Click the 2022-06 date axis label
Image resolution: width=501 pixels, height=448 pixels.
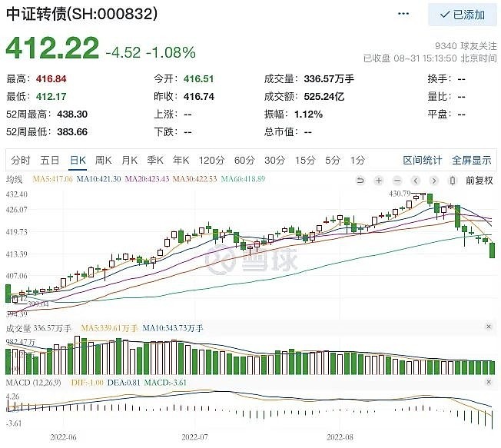point(63,437)
